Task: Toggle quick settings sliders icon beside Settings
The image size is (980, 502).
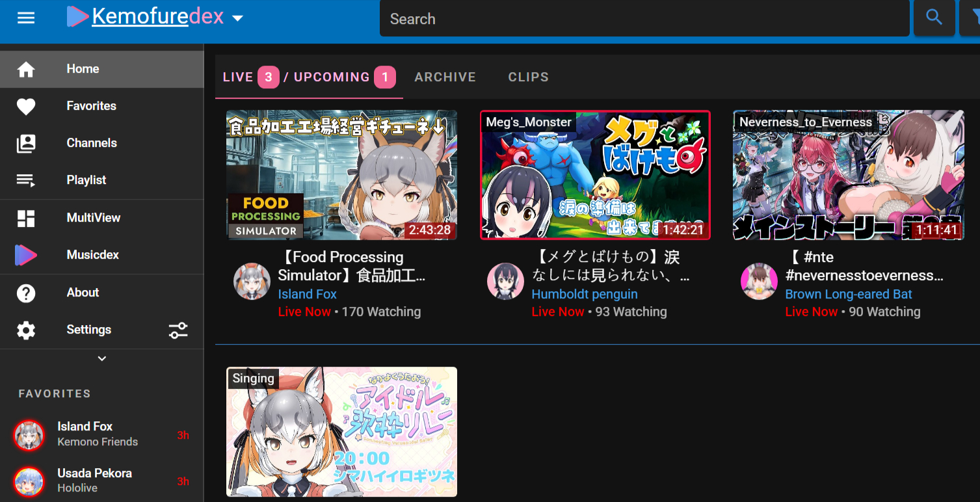Action: coord(178,330)
